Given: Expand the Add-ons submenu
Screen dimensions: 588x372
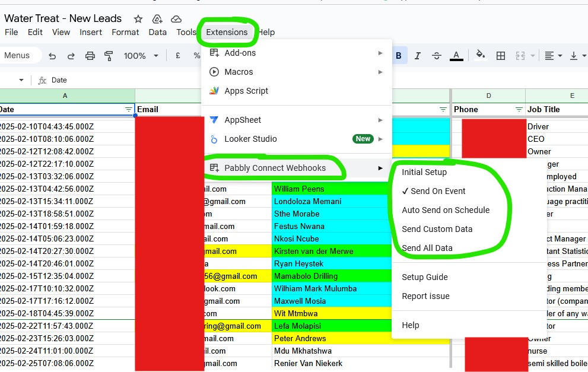Looking at the screenshot, I should click(297, 53).
